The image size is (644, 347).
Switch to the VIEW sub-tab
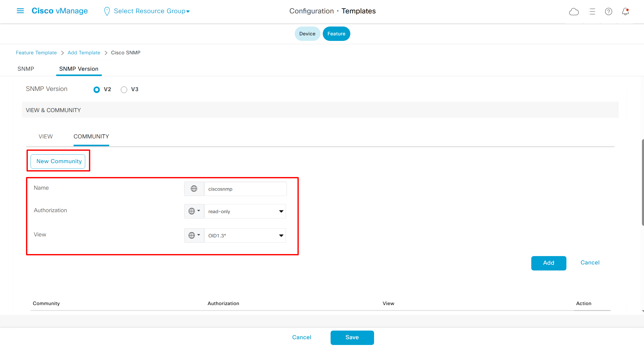pyautogui.click(x=45, y=137)
